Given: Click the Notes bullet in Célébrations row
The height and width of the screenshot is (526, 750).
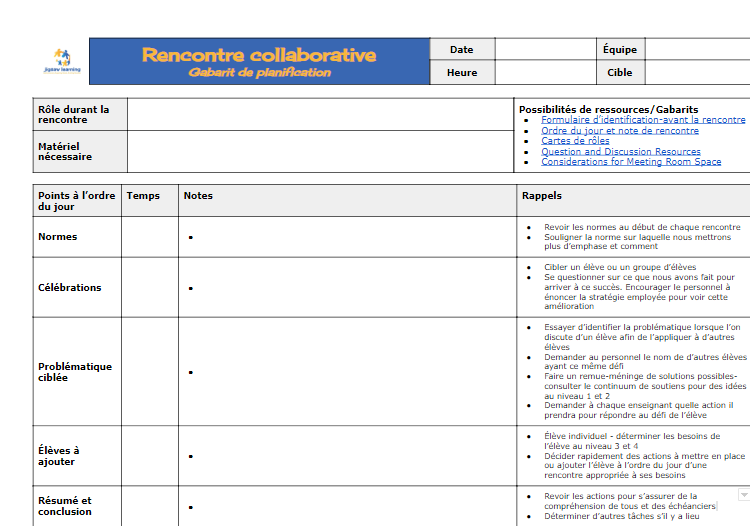Looking at the screenshot, I should tap(191, 288).
